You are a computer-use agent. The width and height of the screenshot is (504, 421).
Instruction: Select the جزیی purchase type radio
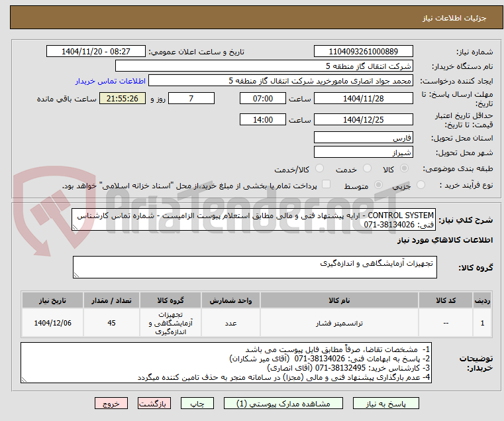coord(421,185)
